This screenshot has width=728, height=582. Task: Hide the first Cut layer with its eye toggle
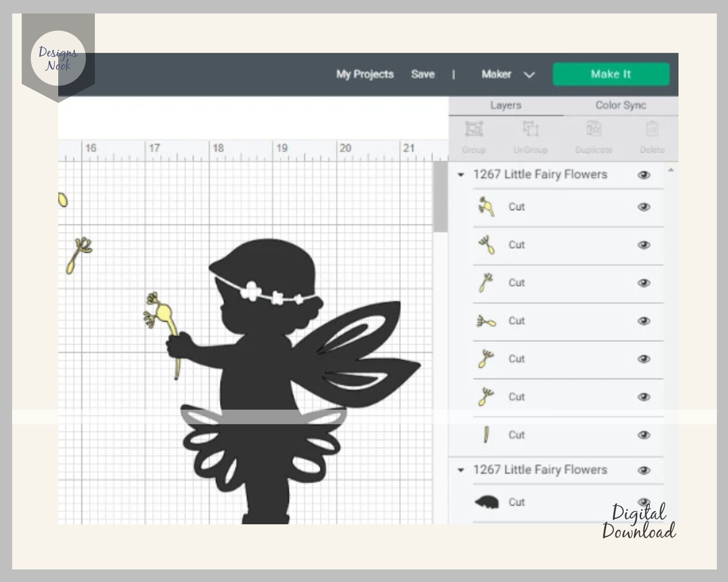pos(644,207)
